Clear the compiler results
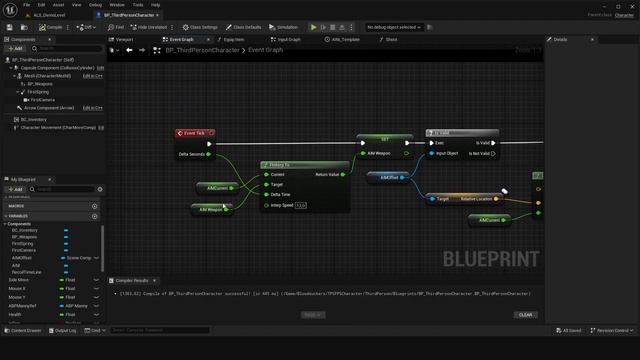Screen dimensions: 640x360 click(525, 315)
